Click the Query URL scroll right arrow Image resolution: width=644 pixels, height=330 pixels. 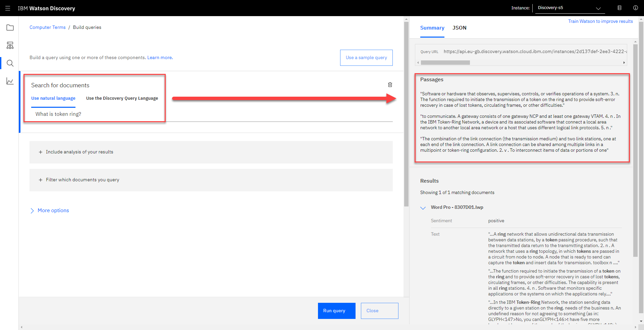pyautogui.click(x=624, y=63)
